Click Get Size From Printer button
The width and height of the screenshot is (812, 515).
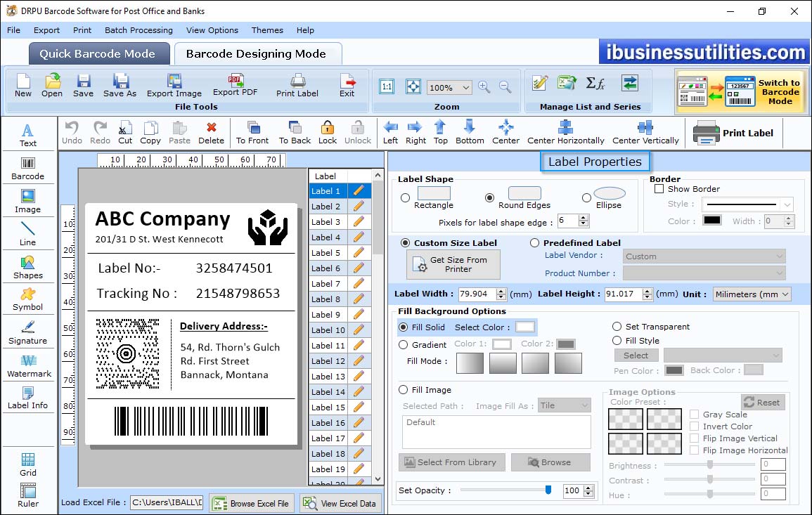click(453, 264)
